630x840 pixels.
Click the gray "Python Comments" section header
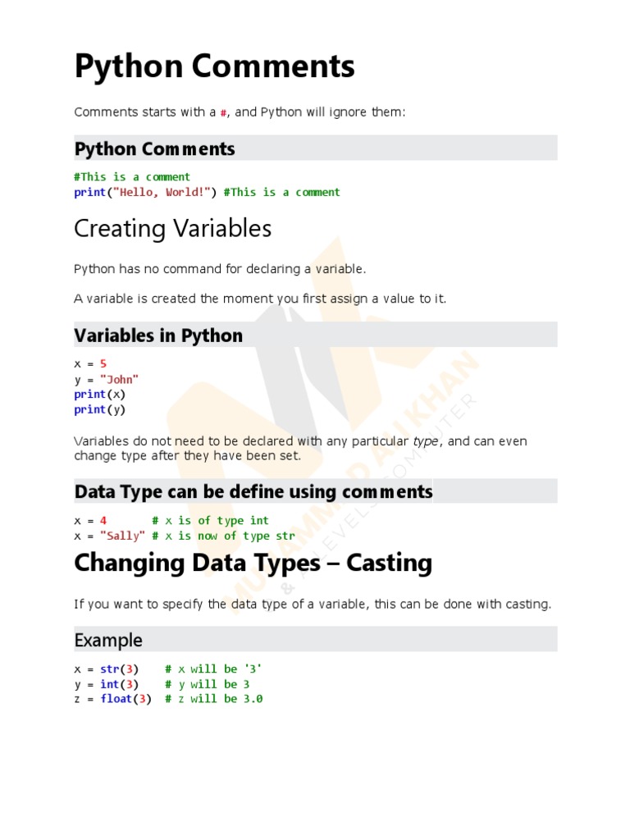click(x=154, y=148)
